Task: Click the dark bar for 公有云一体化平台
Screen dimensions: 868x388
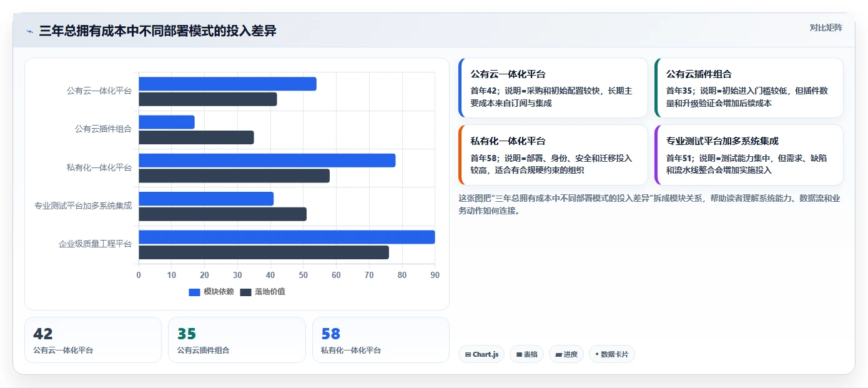Action: click(x=207, y=99)
